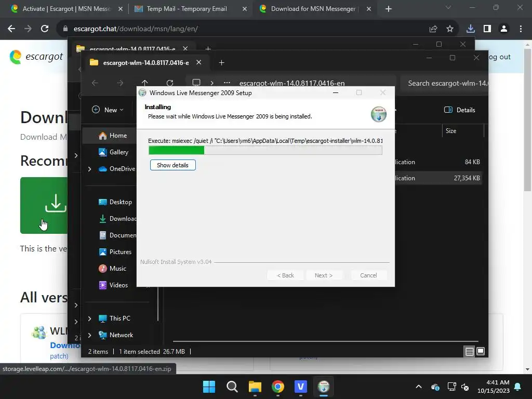The width and height of the screenshot is (532, 399).
Task: Click the Explorer search box
Action: click(x=444, y=83)
